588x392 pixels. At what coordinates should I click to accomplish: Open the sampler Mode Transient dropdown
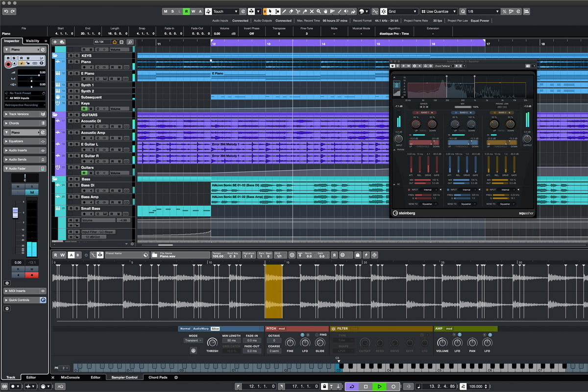(x=193, y=341)
